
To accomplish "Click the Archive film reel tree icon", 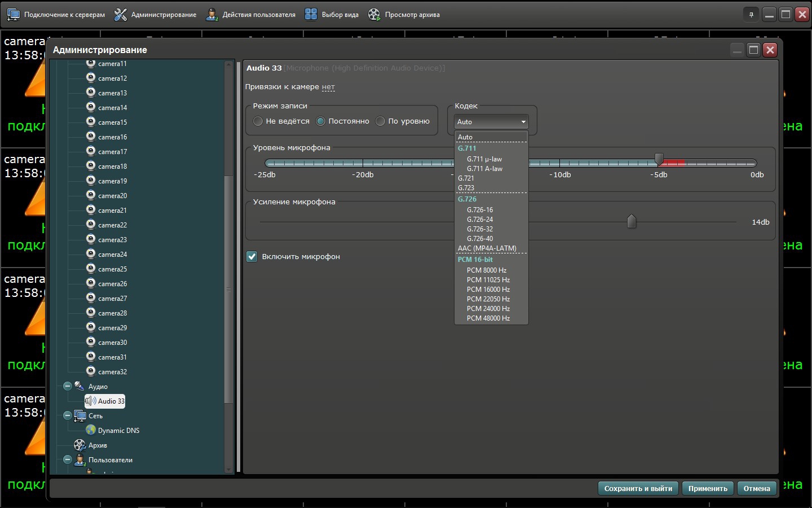I will (x=80, y=445).
